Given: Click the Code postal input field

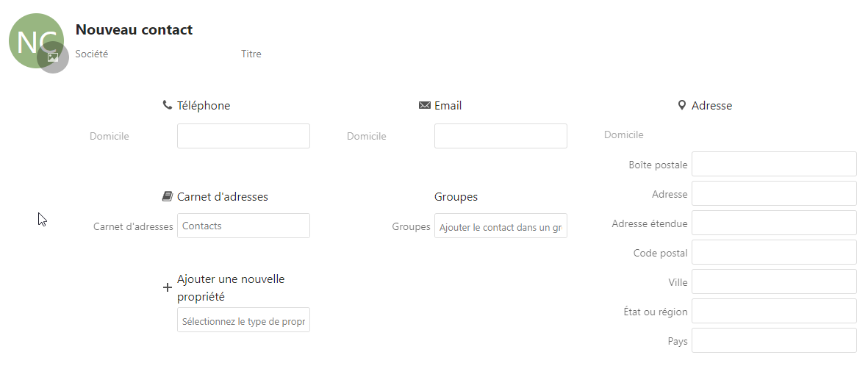Looking at the screenshot, I should tap(774, 252).
